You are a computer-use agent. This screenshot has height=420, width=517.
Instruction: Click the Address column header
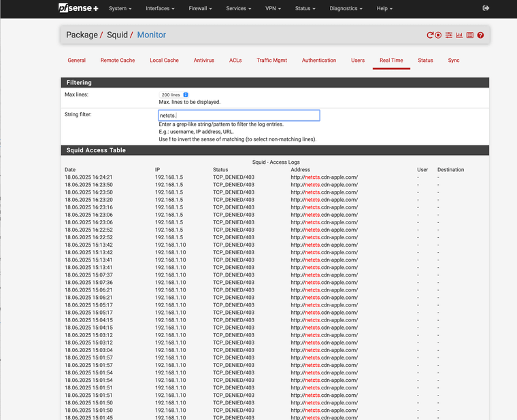point(300,170)
